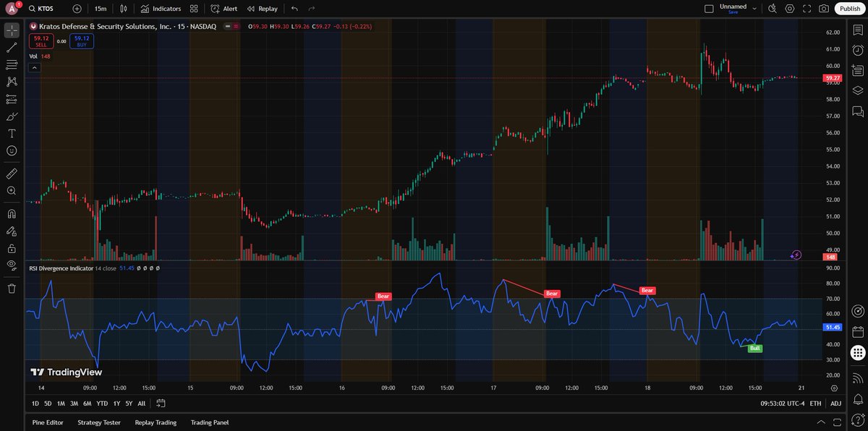
Task: Hide all drawings with the eye icon
Action: point(12,265)
